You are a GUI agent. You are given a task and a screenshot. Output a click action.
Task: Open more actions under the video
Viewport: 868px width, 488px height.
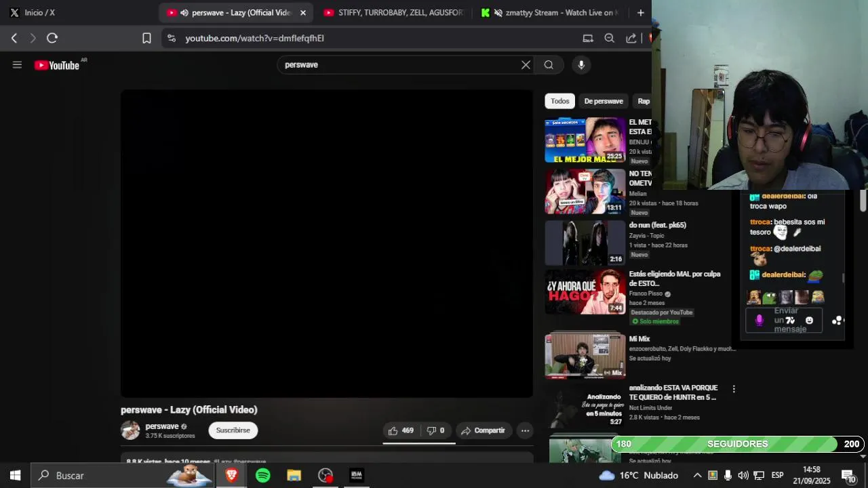point(525,430)
